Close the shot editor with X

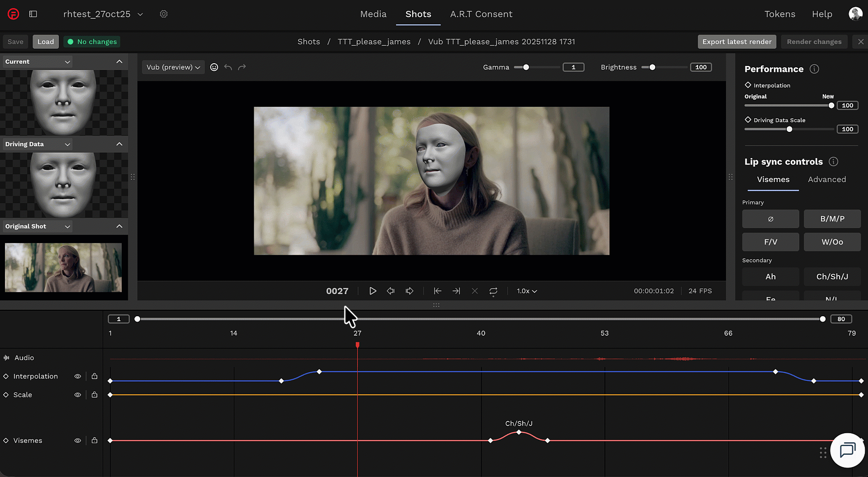click(x=861, y=42)
